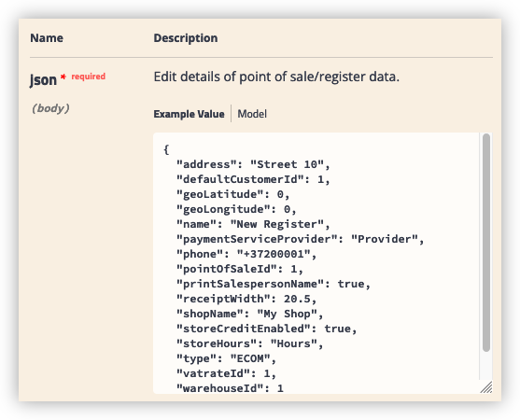Click the "shopName": "My Shop" line

(249, 314)
